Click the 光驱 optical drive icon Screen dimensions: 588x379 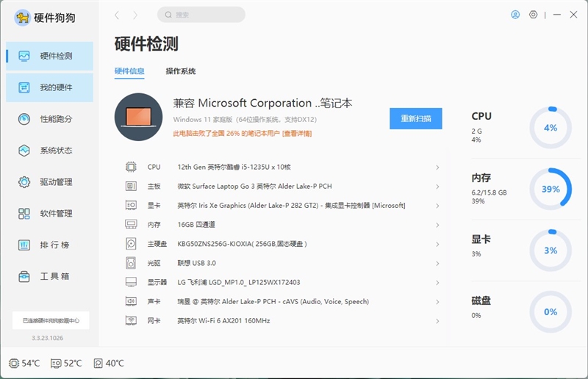tap(131, 263)
